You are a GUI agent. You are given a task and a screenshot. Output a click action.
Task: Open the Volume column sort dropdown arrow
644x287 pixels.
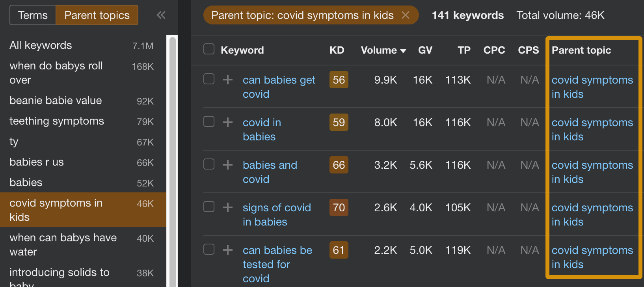pyautogui.click(x=404, y=50)
